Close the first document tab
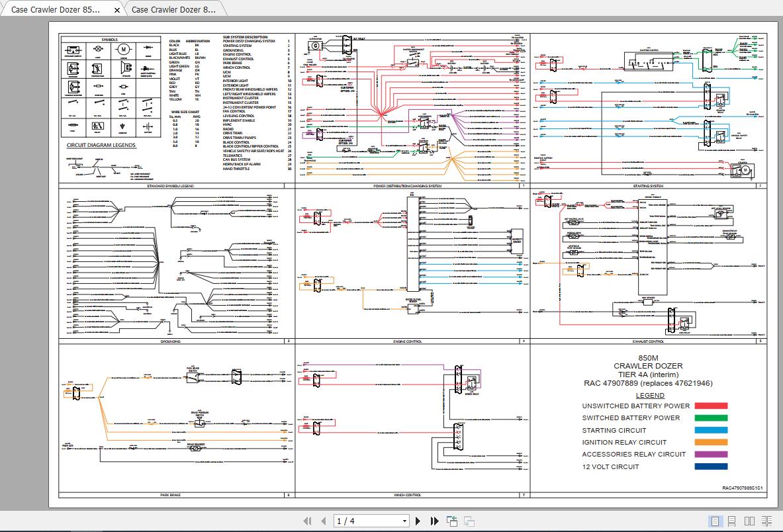783x532 pixels. [117, 11]
